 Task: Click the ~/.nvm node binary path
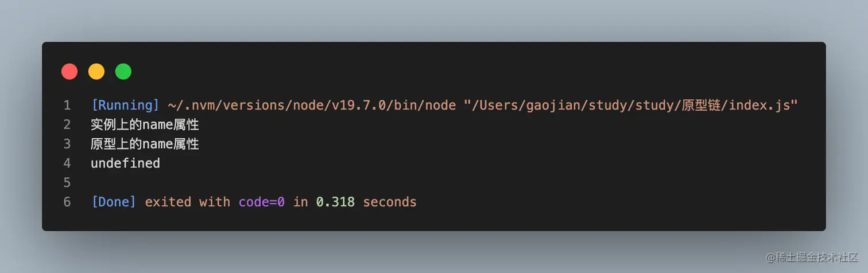312,106
